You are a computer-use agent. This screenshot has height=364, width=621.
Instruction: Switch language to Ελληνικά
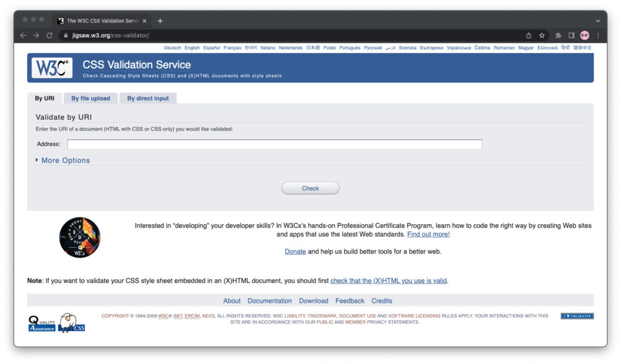[x=547, y=48]
